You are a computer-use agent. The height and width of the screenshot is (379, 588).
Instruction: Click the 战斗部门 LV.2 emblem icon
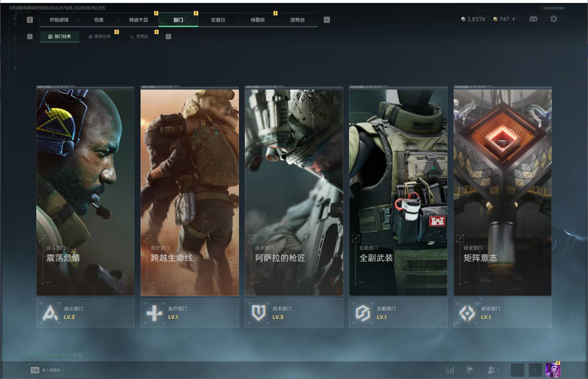point(50,313)
